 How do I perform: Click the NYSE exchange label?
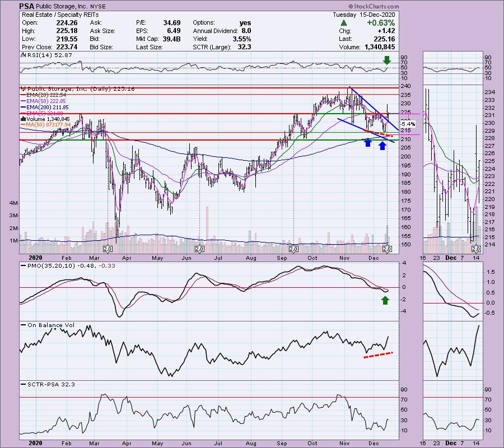pyautogui.click(x=98, y=6)
